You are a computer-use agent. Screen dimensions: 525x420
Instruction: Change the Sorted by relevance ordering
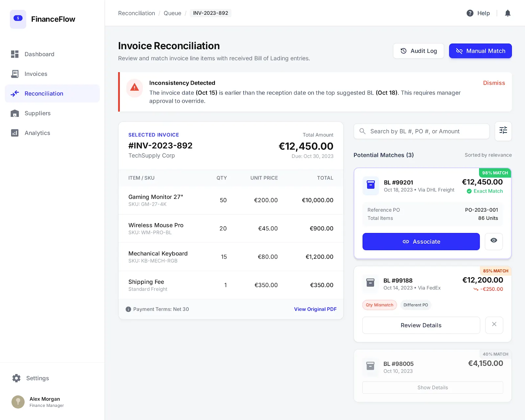(x=488, y=155)
